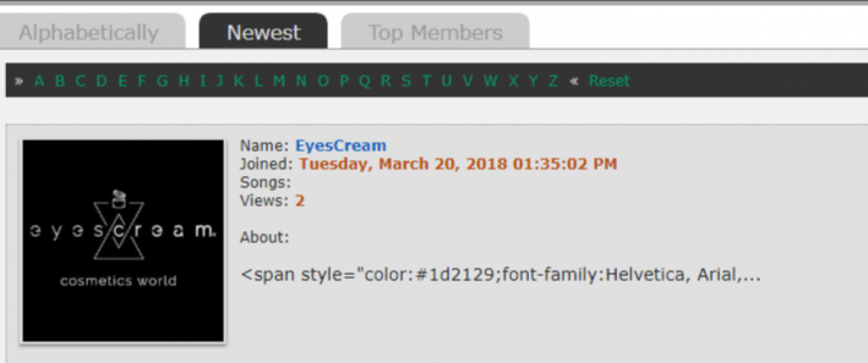This screenshot has height=363, width=868.
Task: Open the EyesCream profile name link
Action: (x=340, y=146)
